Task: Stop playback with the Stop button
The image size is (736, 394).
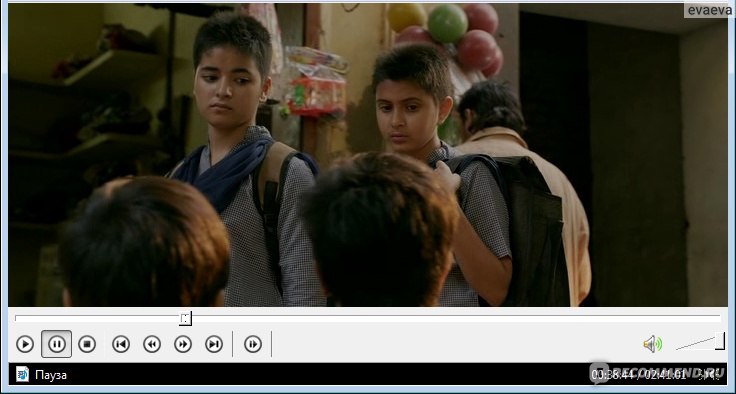Action: [x=87, y=344]
